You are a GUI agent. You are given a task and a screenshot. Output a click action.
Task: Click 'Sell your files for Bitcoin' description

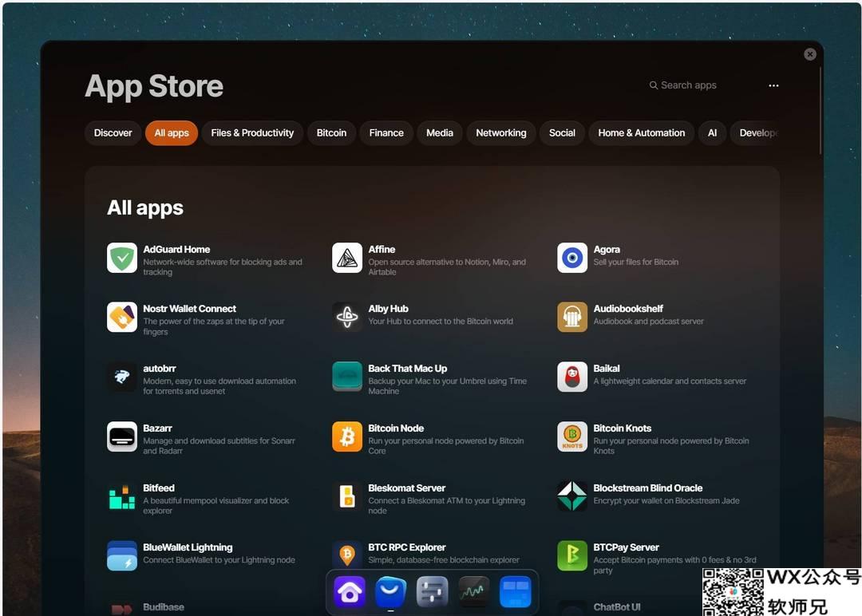tap(635, 262)
